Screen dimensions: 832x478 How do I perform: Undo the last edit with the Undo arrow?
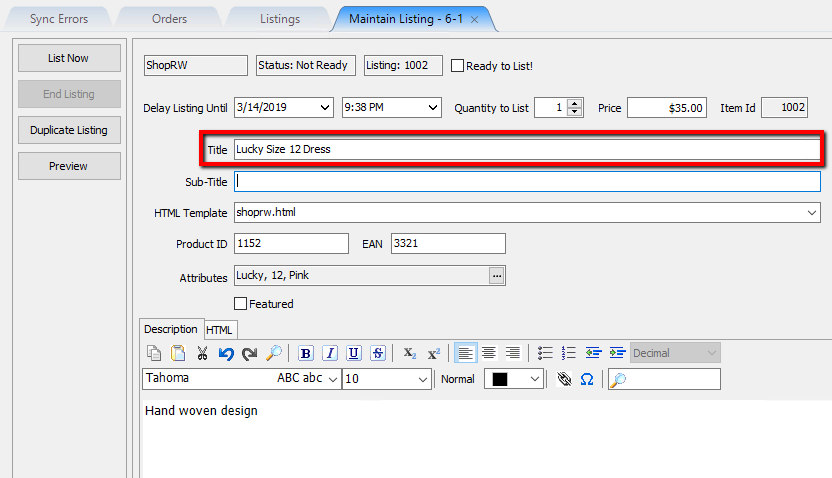[226, 353]
